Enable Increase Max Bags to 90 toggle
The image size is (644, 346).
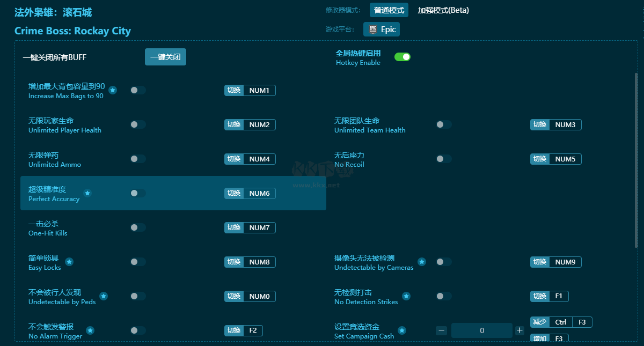click(138, 90)
